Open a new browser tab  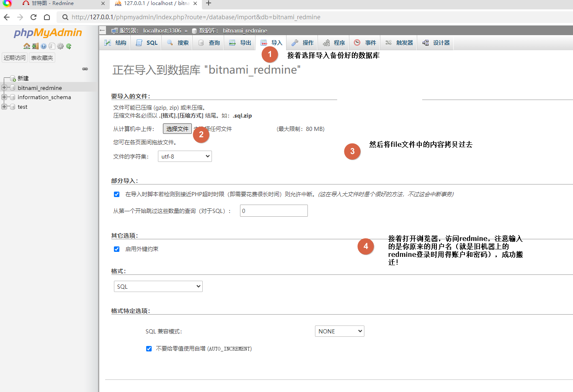[209, 3]
